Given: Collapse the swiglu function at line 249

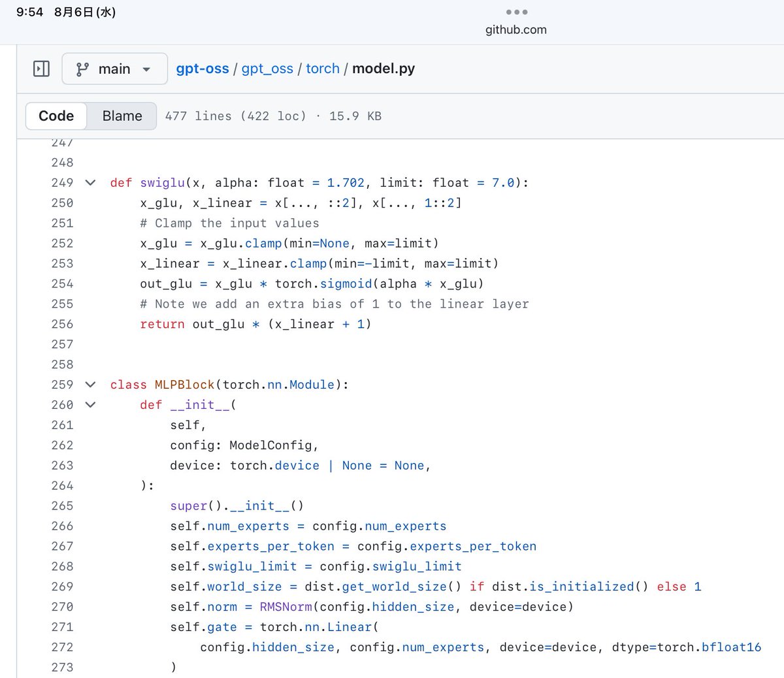Looking at the screenshot, I should pyautogui.click(x=91, y=183).
